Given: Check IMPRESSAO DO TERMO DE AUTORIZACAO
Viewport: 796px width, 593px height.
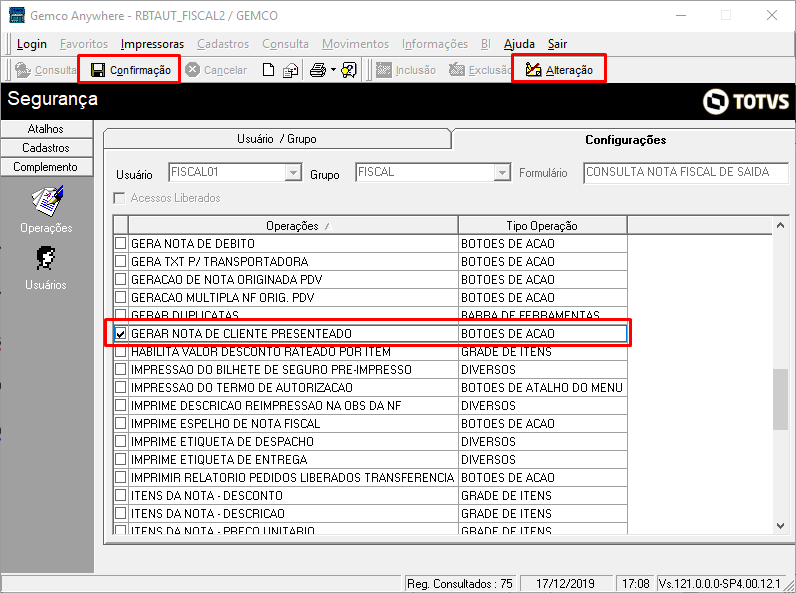Looking at the screenshot, I should click(x=120, y=387).
